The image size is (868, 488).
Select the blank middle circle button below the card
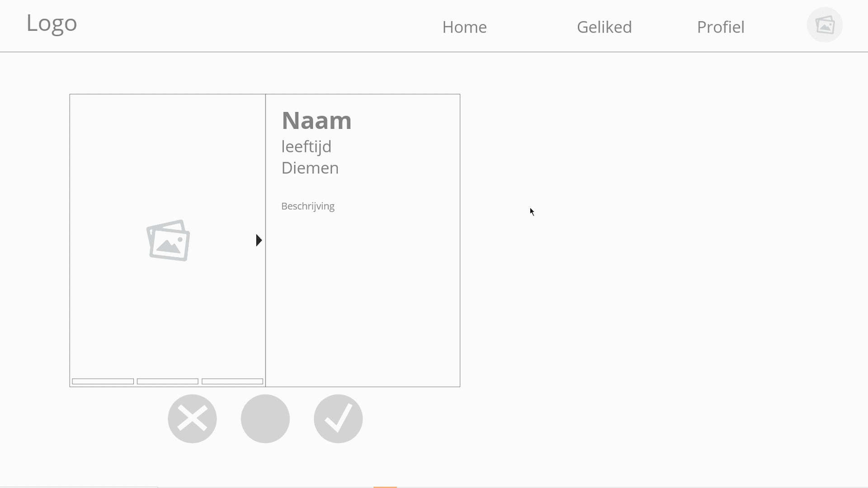point(265,418)
